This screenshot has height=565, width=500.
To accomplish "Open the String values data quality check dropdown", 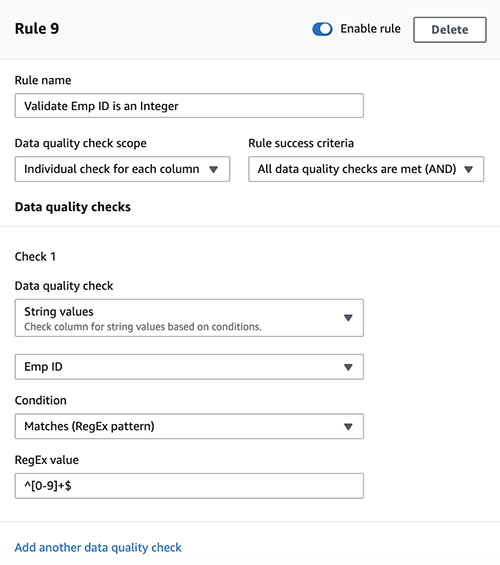I will click(x=189, y=318).
